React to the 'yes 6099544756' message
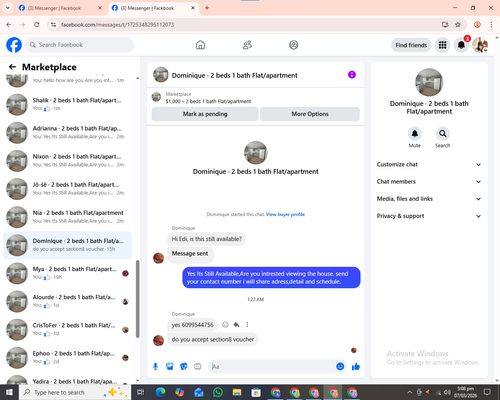 (225, 325)
